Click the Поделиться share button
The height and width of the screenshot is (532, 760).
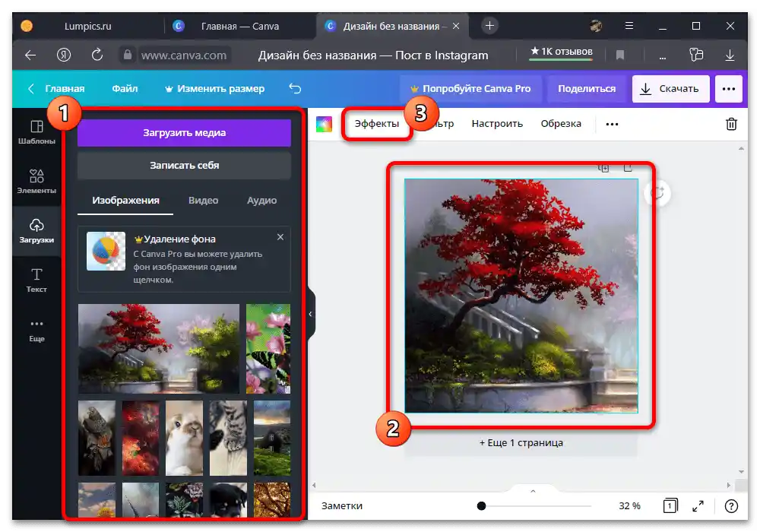click(x=587, y=89)
